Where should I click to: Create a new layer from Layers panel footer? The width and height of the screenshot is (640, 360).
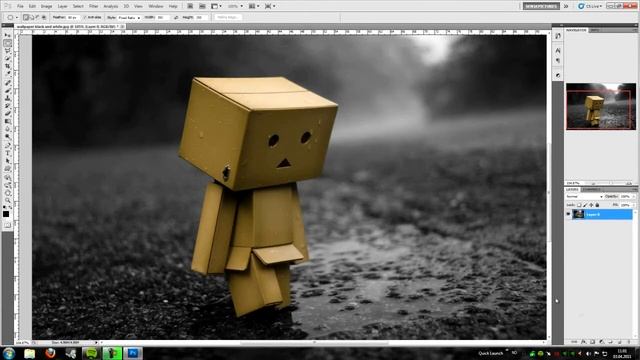point(620,342)
